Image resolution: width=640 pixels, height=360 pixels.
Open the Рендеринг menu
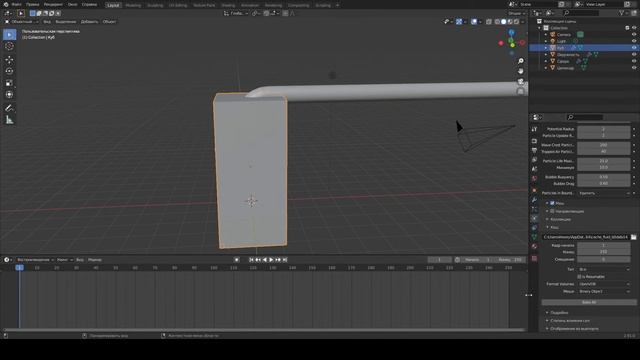pyautogui.click(x=53, y=4)
